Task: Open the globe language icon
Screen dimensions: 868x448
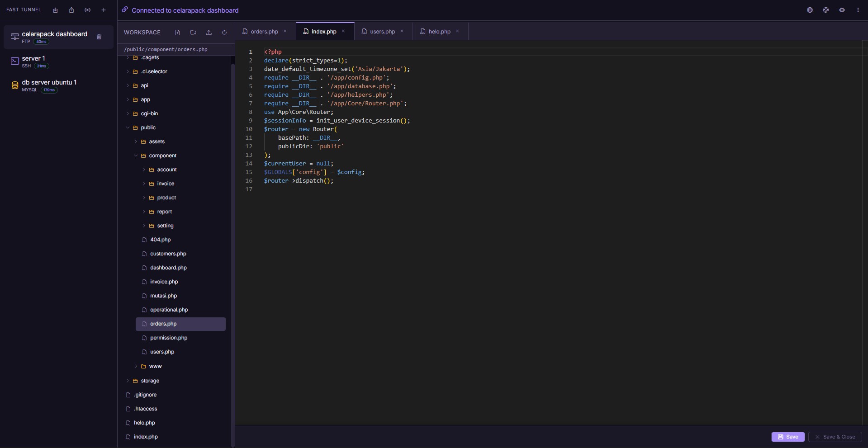Action: (x=810, y=10)
